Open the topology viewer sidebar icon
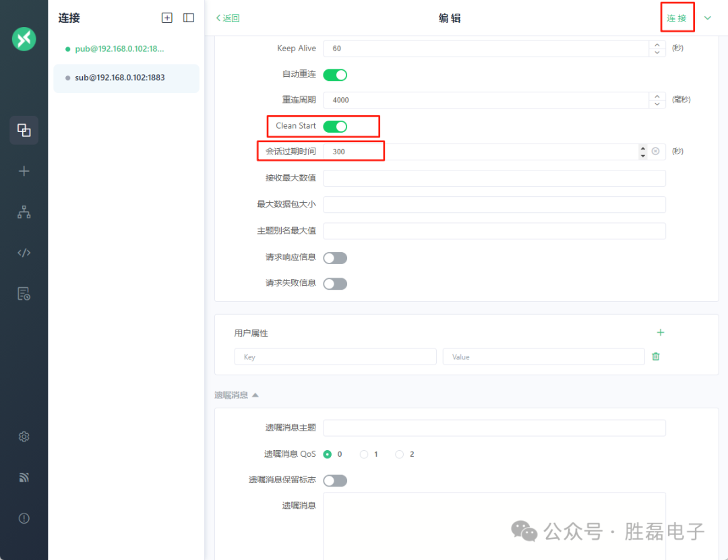 (x=24, y=212)
